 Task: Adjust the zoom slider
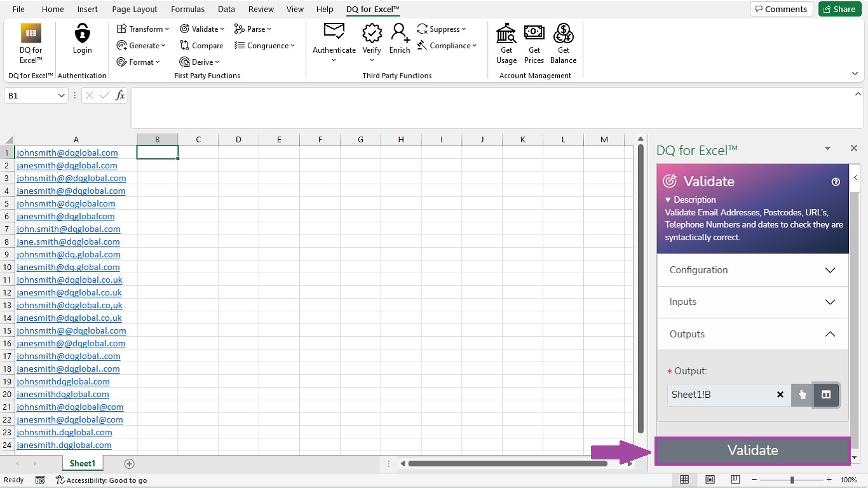(x=792, y=480)
